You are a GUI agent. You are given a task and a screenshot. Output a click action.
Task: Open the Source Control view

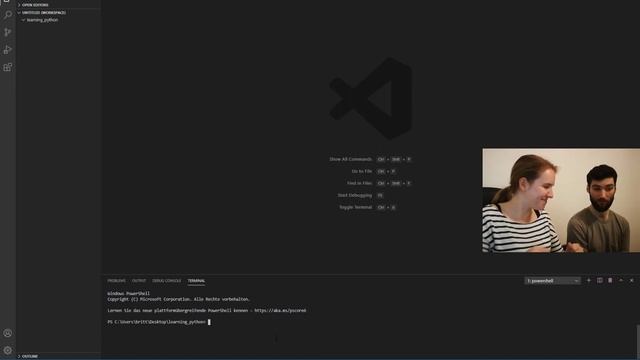(x=8, y=32)
